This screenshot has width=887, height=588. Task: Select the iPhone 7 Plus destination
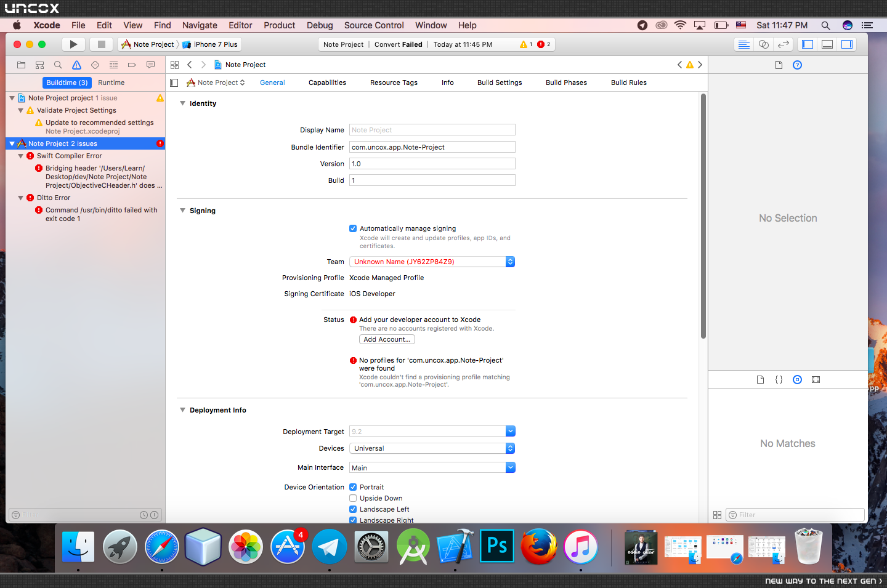210,44
